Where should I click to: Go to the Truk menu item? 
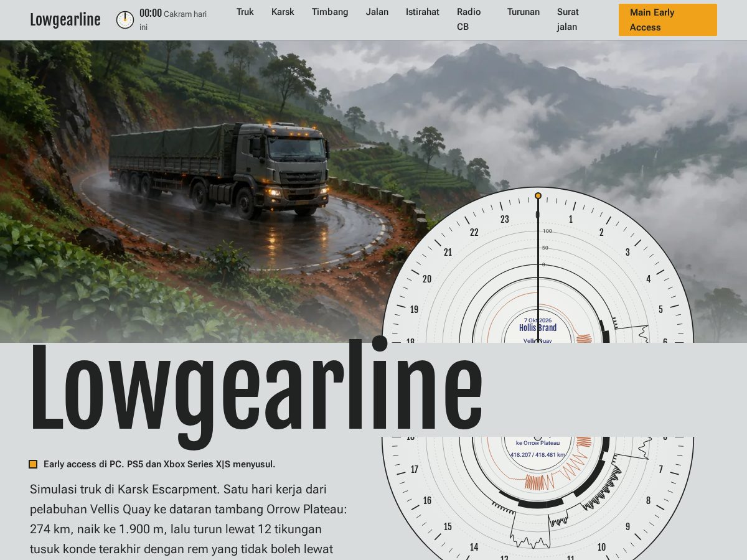[245, 12]
